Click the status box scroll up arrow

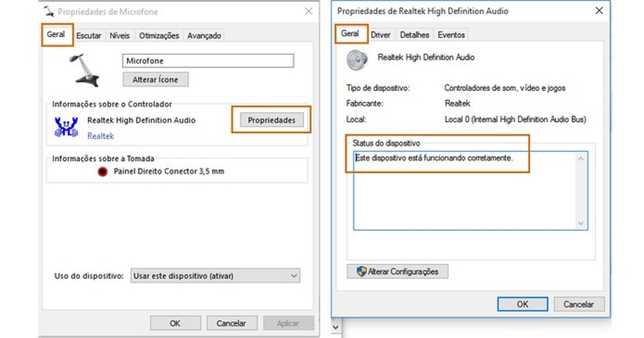click(x=580, y=158)
